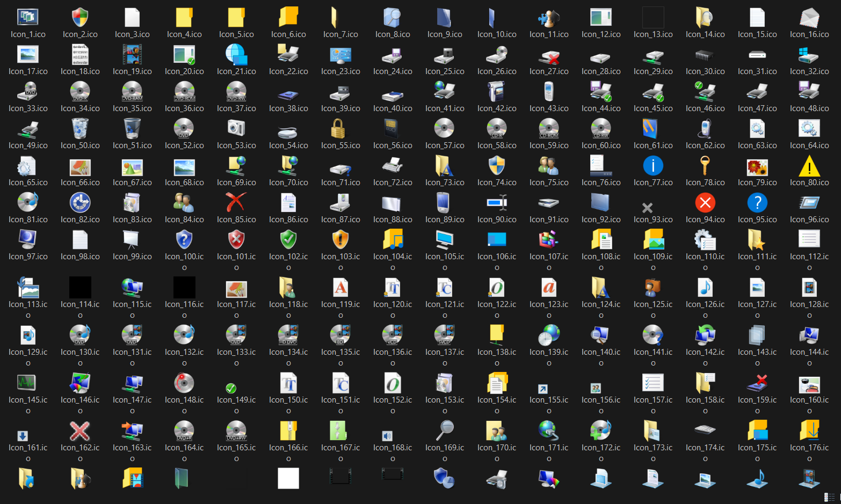Select the blue info icon Icon_77.ico

pyautogui.click(x=653, y=166)
